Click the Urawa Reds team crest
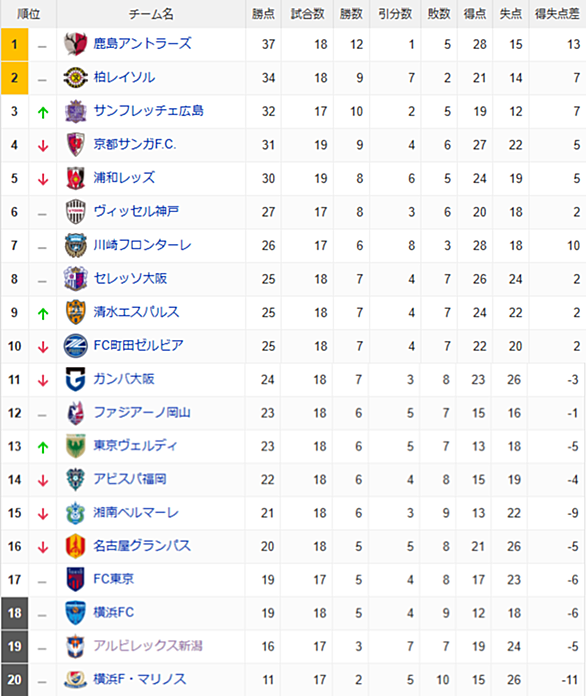586x696 pixels. click(x=75, y=178)
